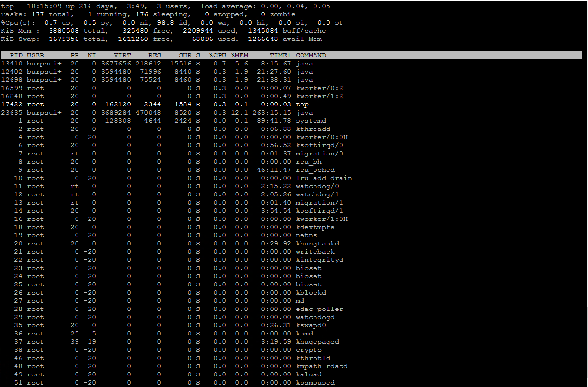Click the PID column header
This screenshot has width=588, height=387.
(16, 55)
